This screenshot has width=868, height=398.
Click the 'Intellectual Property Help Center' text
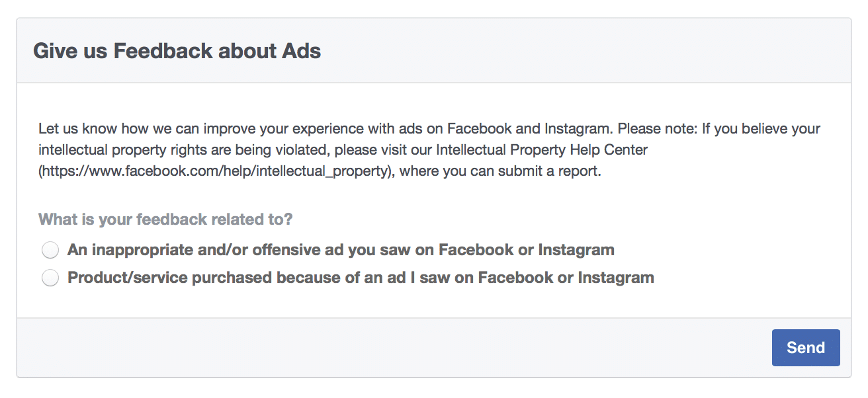(x=542, y=149)
